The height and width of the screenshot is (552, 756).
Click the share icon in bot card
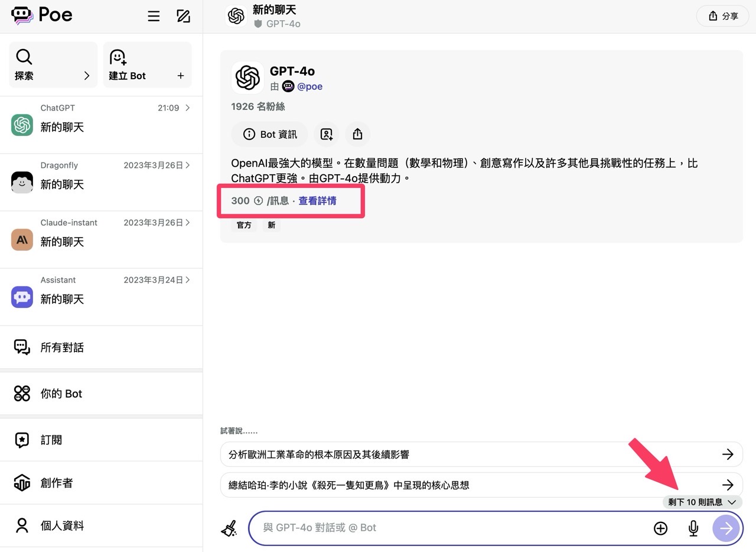click(x=357, y=134)
